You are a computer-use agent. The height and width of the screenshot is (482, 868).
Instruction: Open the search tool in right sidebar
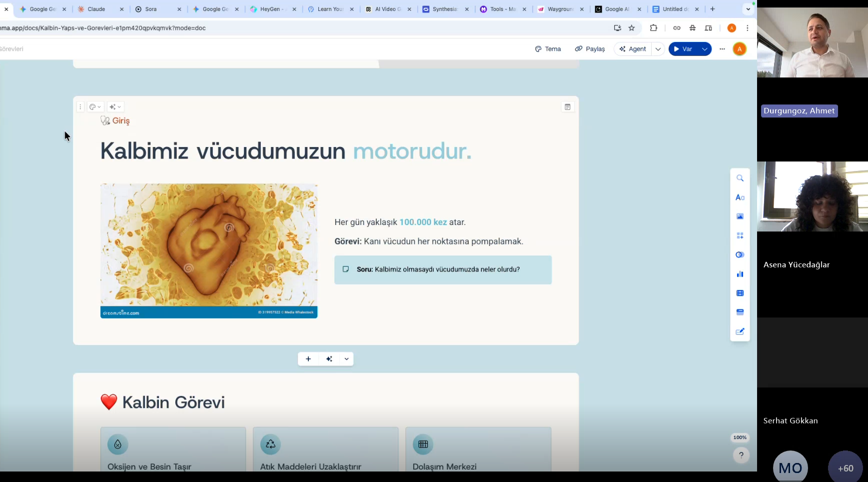coord(740,178)
